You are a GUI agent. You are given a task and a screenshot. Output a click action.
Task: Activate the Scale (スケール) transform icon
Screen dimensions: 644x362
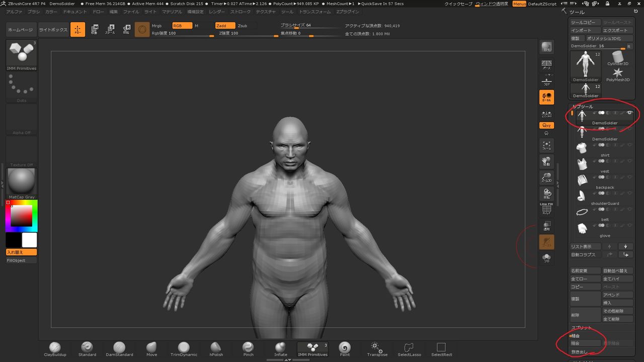tap(110, 30)
